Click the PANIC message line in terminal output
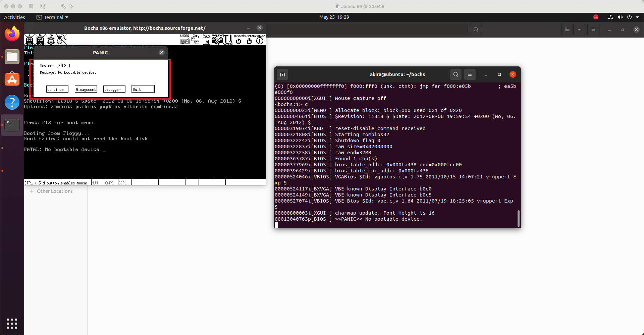Viewport: 644px width, 335px height. tap(348, 219)
